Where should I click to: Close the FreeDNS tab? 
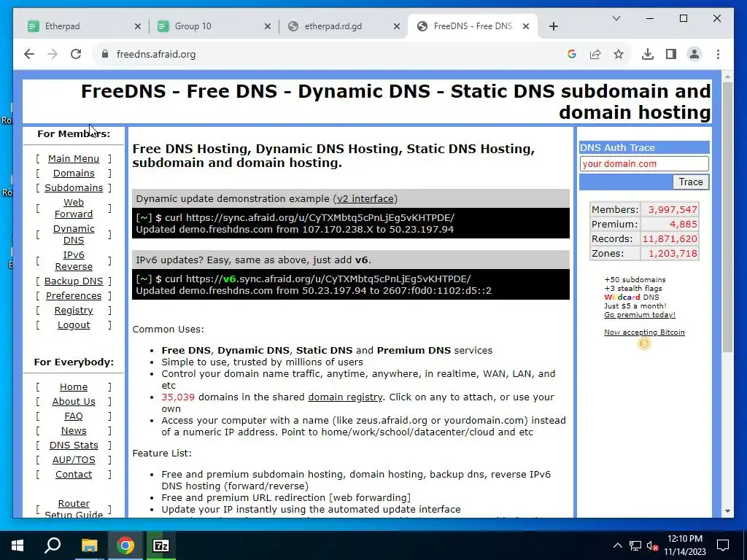coord(526,26)
